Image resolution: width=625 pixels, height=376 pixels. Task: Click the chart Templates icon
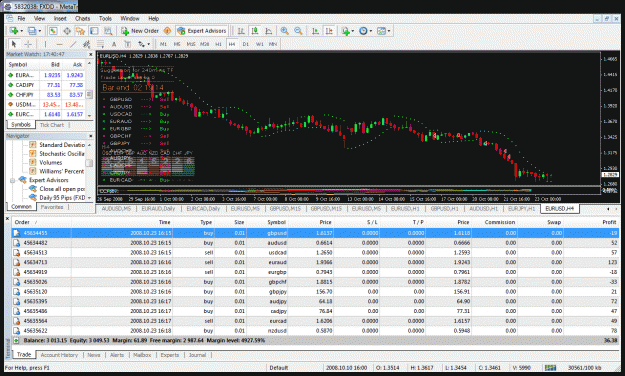(x=381, y=31)
